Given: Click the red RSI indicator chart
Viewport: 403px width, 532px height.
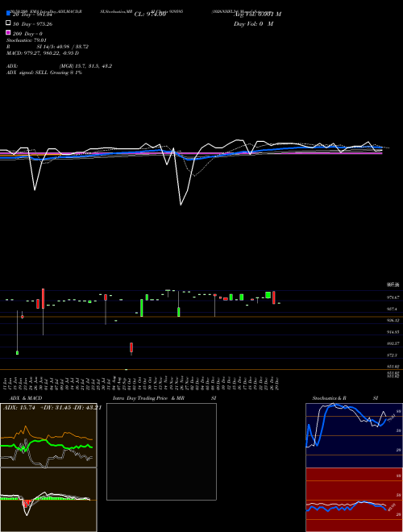Looking at the screenshot, I should pyautogui.click(x=354, y=500).
